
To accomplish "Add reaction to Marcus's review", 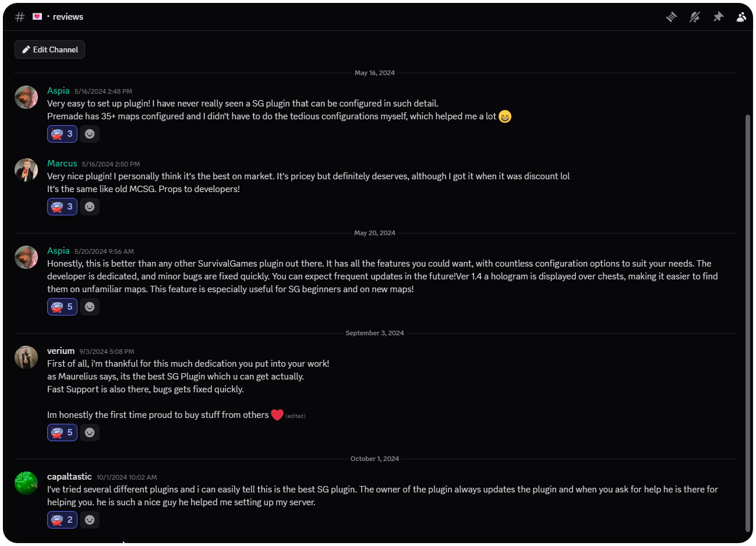I will pos(90,207).
